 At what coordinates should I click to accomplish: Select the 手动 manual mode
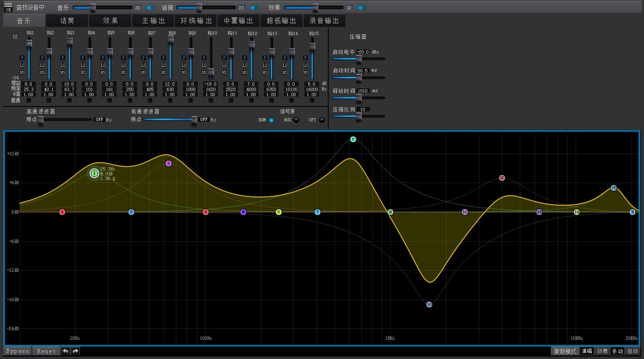tap(617, 351)
